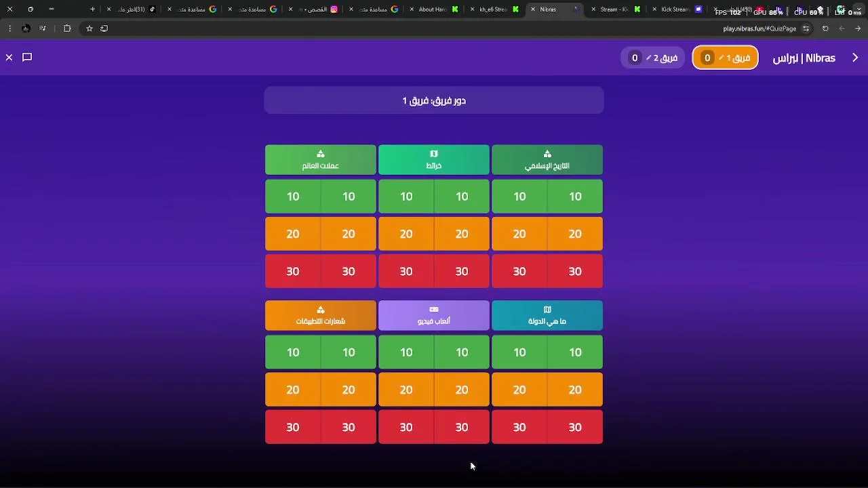The height and width of the screenshot is (488, 868).
Task: Click the shapes icon on شعارات التطبيقات header
Action: (321, 310)
